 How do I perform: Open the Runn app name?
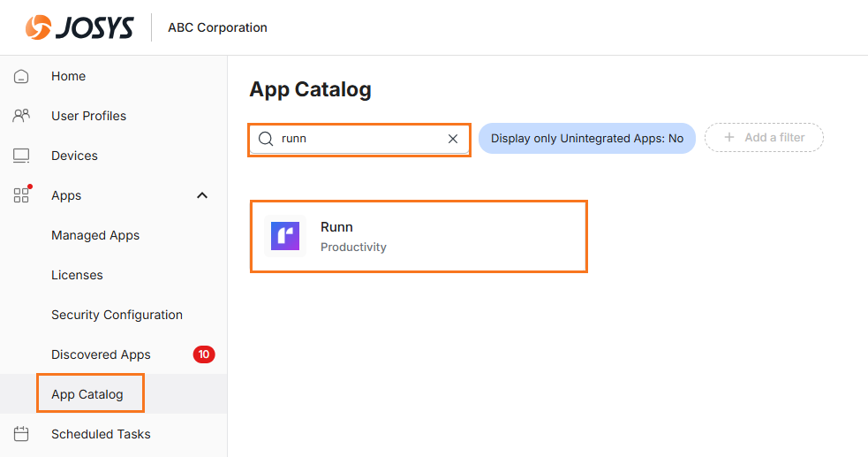336,227
